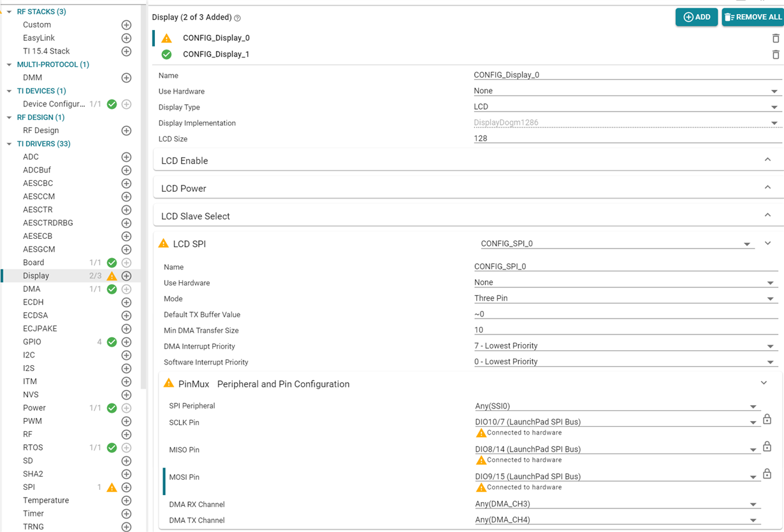Add an ADC driver instance
The image size is (784, 532).
point(126,157)
